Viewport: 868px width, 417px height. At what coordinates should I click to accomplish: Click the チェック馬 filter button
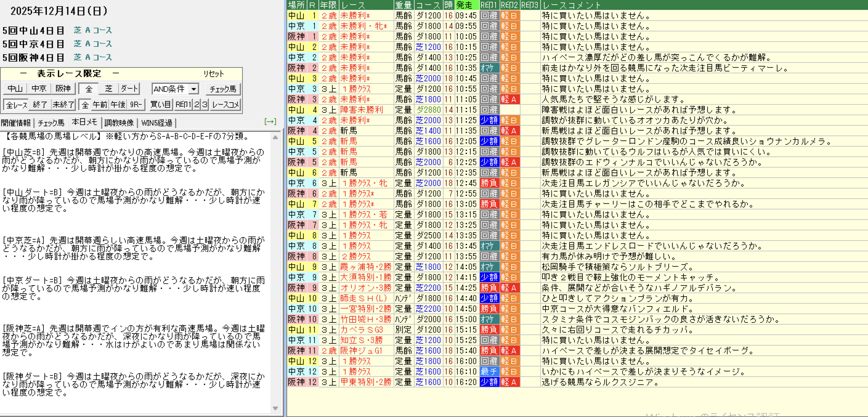point(223,89)
